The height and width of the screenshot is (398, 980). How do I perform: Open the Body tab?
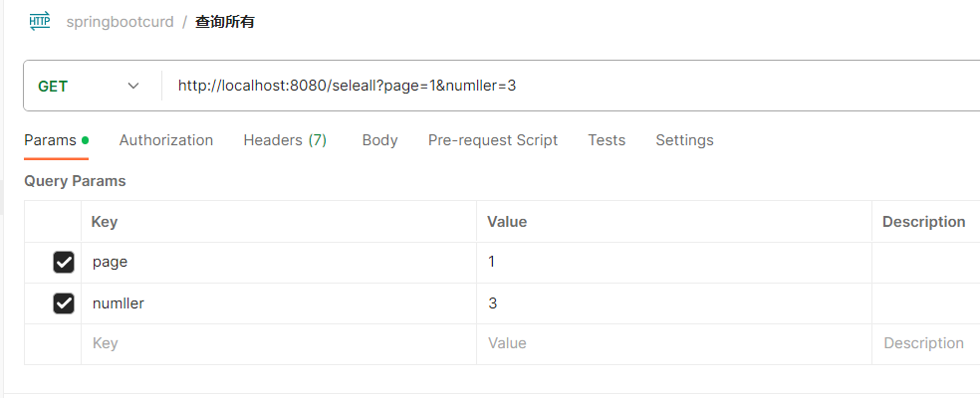379,140
